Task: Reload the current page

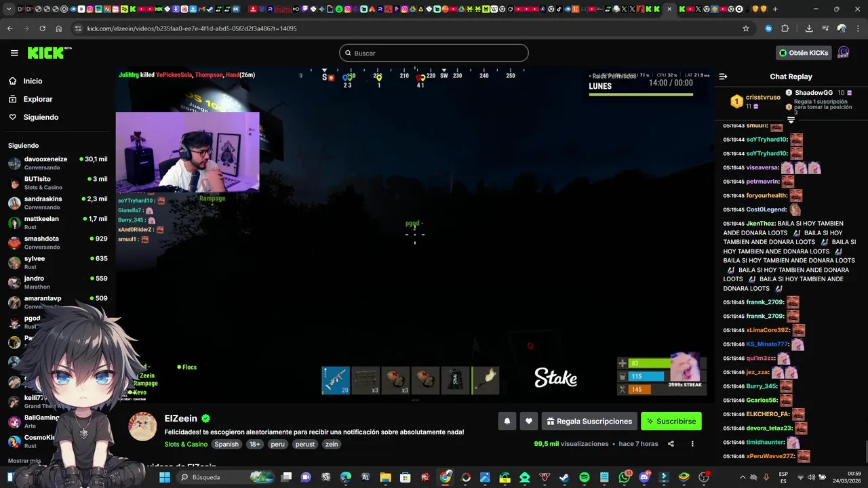Action: click(x=42, y=28)
